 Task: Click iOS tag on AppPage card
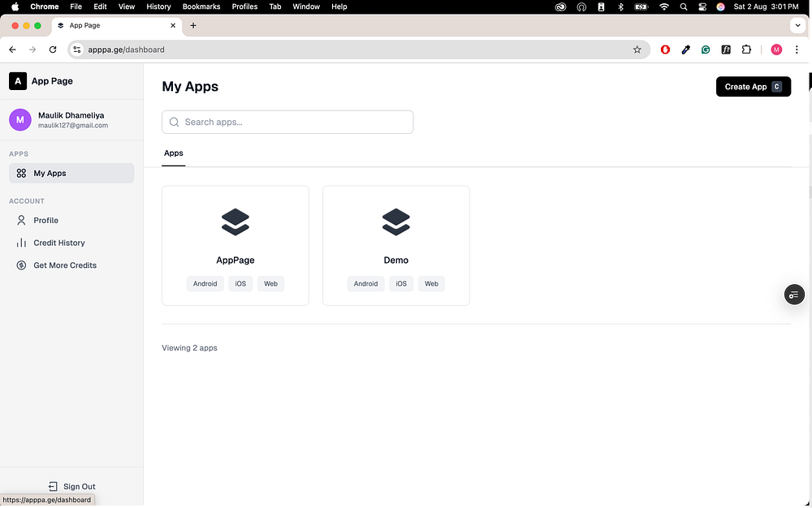pyautogui.click(x=241, y=283)
